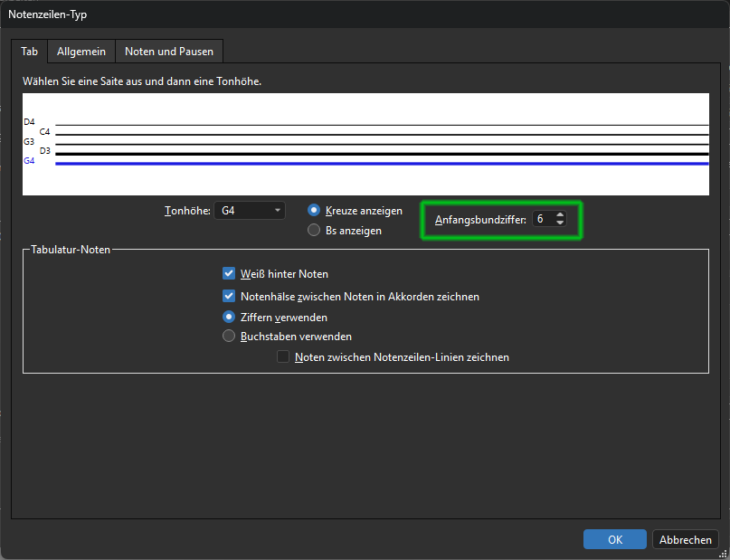
Task: Click the instruction text about Saite and Tonhöhe
Action: 142,81
